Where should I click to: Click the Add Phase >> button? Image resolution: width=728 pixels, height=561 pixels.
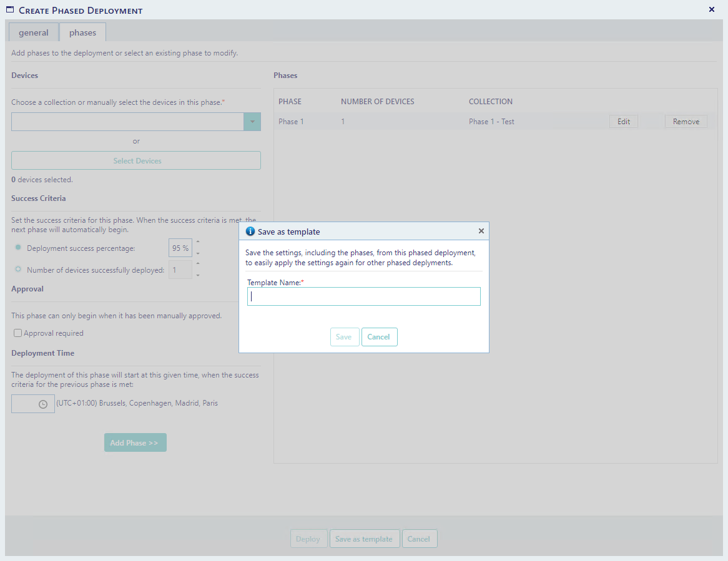pos(135,442)
